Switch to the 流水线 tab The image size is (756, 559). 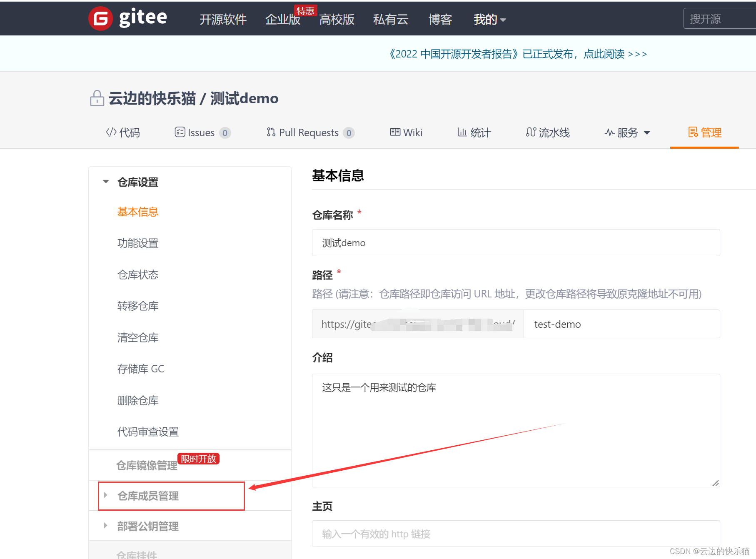coord(548,132)
